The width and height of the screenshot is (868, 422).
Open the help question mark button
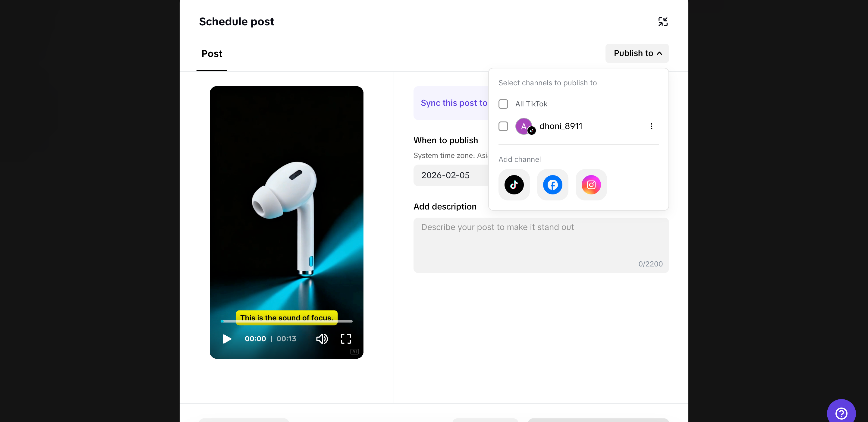coord(841,413)
